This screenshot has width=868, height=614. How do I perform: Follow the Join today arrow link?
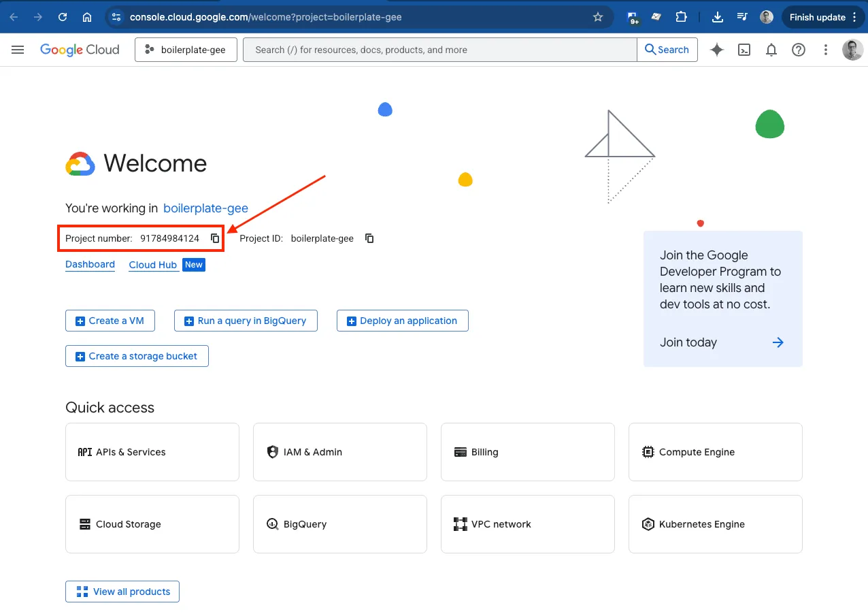tap(778, 342)
